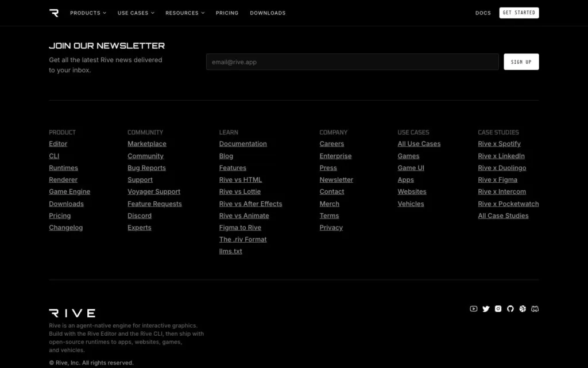Open the Discord social icon
This screenshot has width=588, height=368.
(535, 309)
